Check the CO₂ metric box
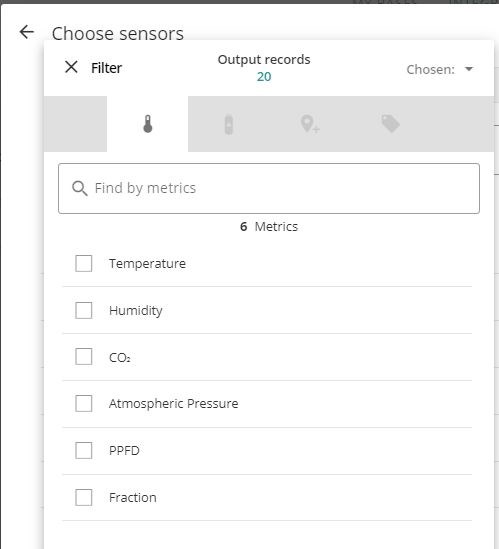The height and width of the screenshot is (549, 499). click(84, 356)
